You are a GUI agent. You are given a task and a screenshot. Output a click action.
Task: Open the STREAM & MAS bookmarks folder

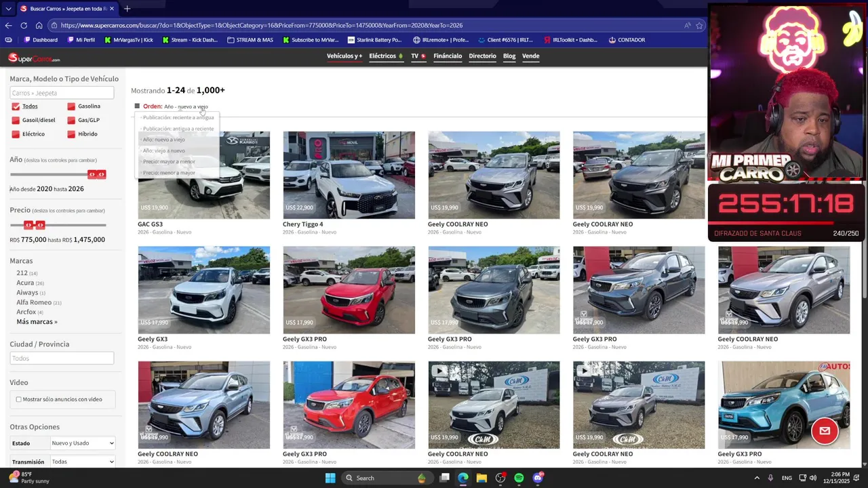click(250, 40)
